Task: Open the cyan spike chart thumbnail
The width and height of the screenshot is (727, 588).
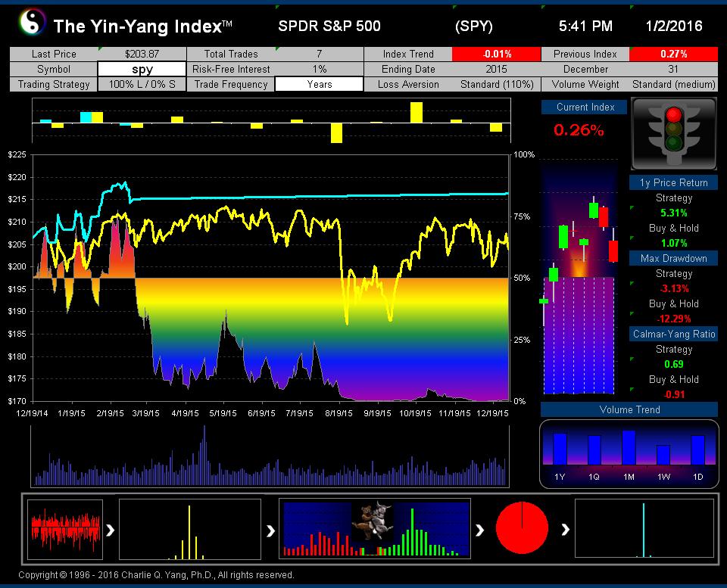Action: point(644,528)
